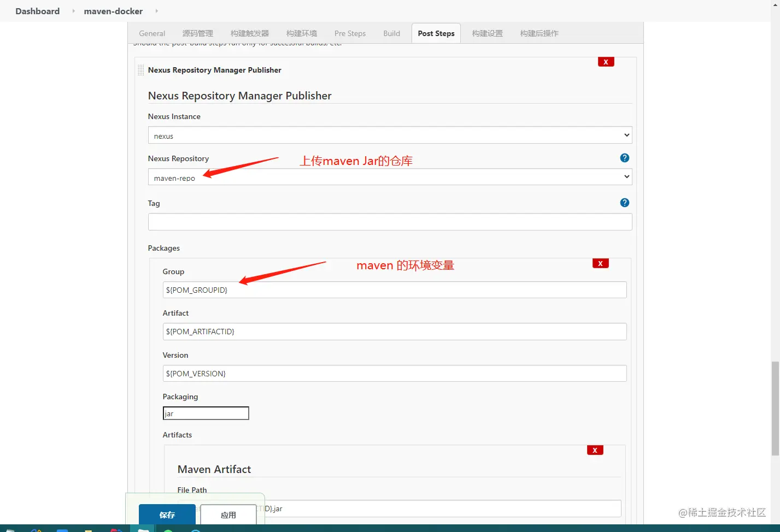780x532 pixels.
Task: Delete the Maven Artifact entry
Action: (x=595, y=450)
